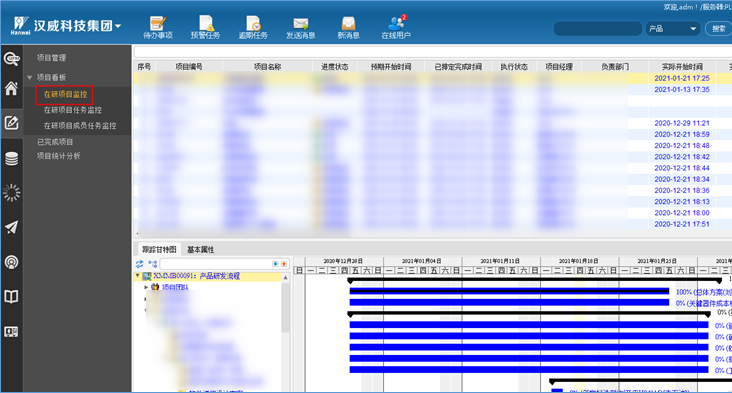Click the Gantt tree scrollbar up arrow
This screenshot has width=732, height=393.
285,277
